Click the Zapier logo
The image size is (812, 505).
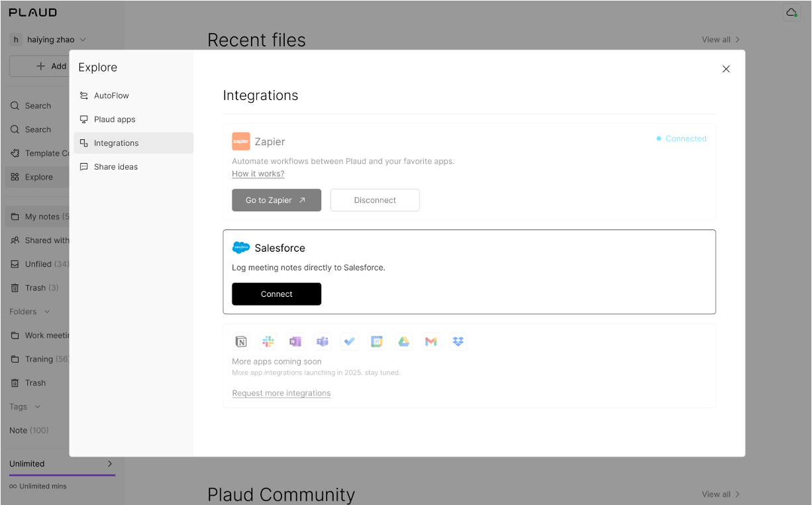(x=241, y=141)
